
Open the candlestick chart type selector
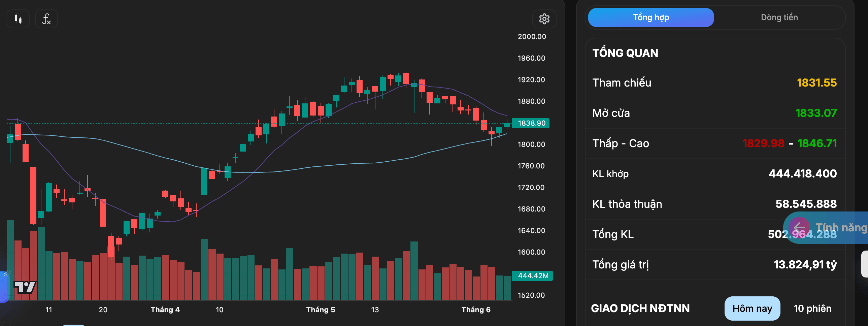18,19
